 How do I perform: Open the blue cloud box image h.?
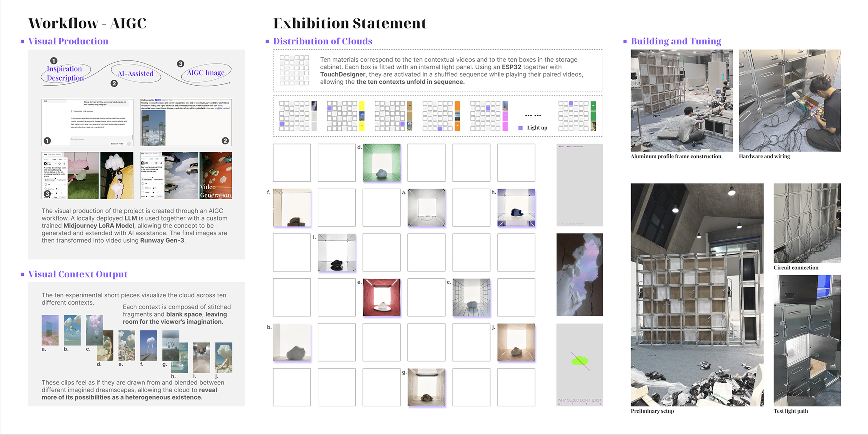pos(516,207)
